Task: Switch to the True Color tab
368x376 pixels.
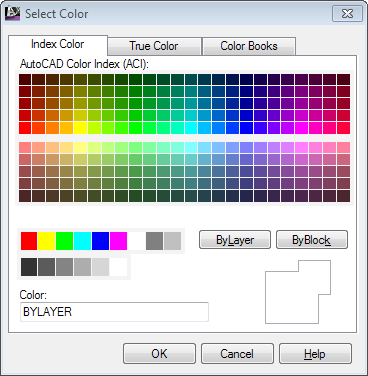Action: 154,46
